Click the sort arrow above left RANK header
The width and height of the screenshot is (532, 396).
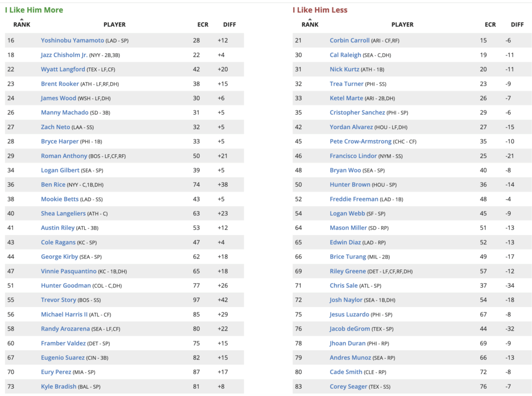[22, 19]
